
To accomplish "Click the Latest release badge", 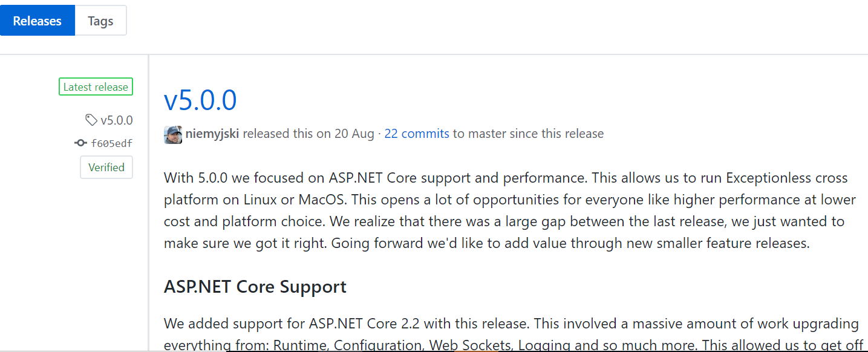I will (x=96, y=87).
